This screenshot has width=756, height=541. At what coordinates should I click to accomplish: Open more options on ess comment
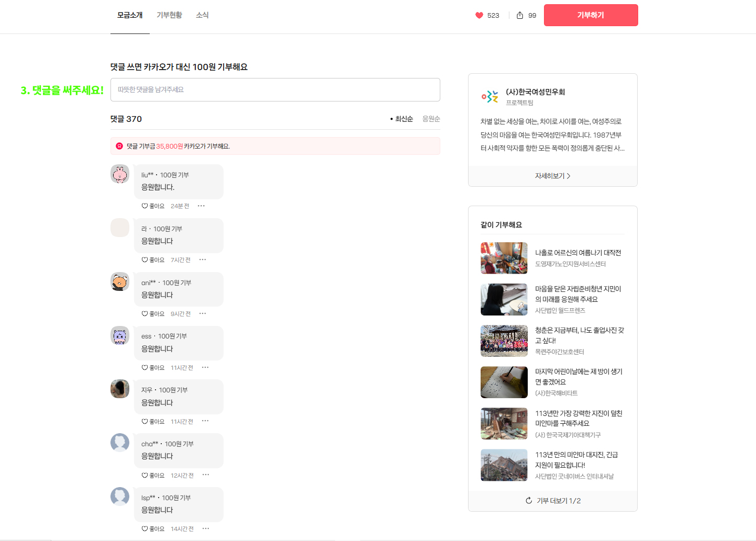coord(205,368)
